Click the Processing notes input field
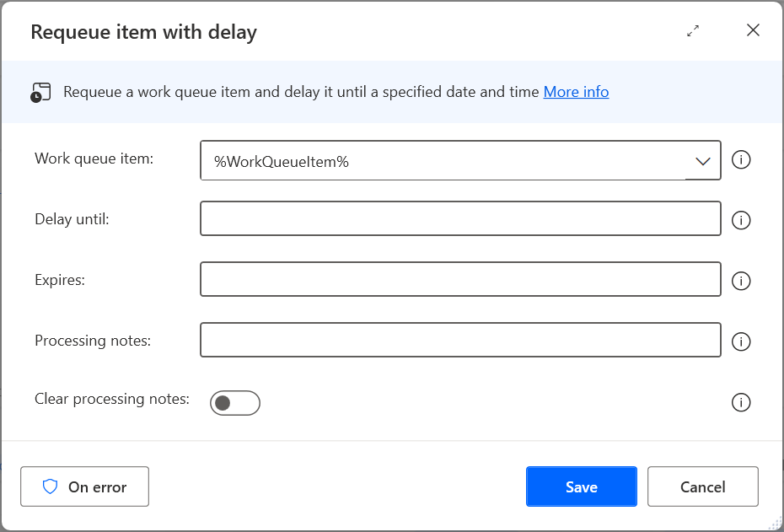 click(460, 340)
